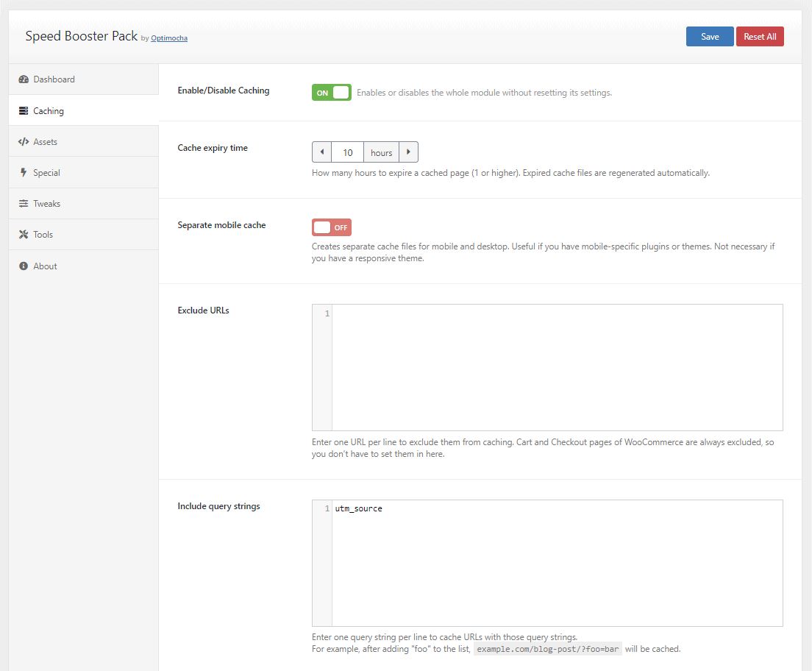Disable the Enable/Disable Caching switch
812x671 pixels.
click(x=332, y=92)
